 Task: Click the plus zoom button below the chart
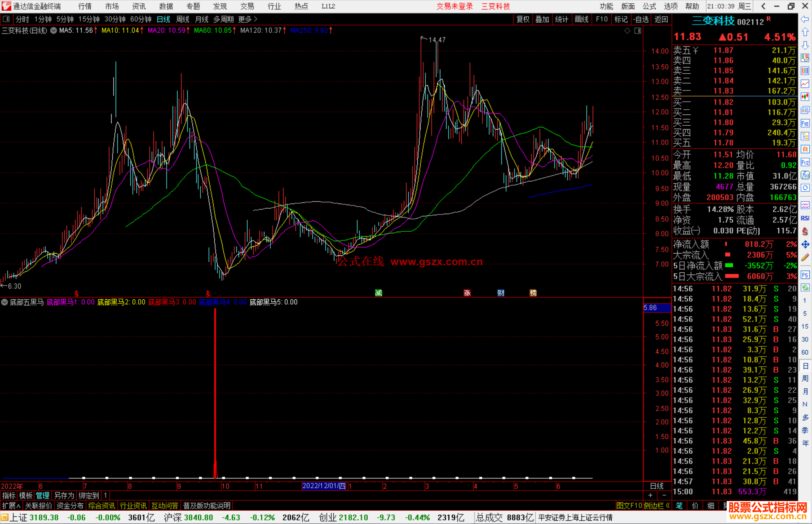pyautogui.click(x=650, y=495)
